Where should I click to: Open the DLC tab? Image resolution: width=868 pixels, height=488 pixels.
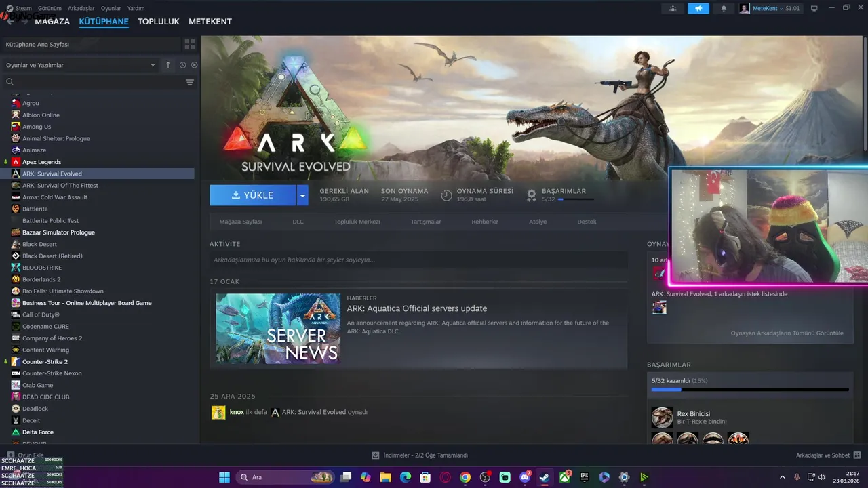(298, 222)
